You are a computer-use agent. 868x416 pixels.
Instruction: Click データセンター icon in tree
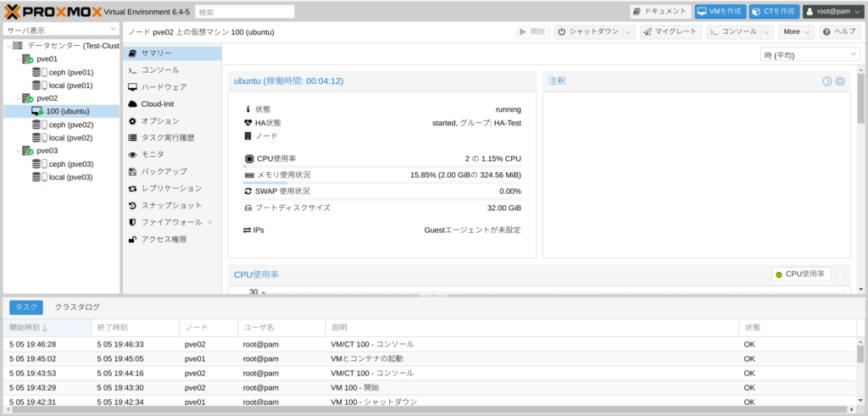tap(19, 46)
